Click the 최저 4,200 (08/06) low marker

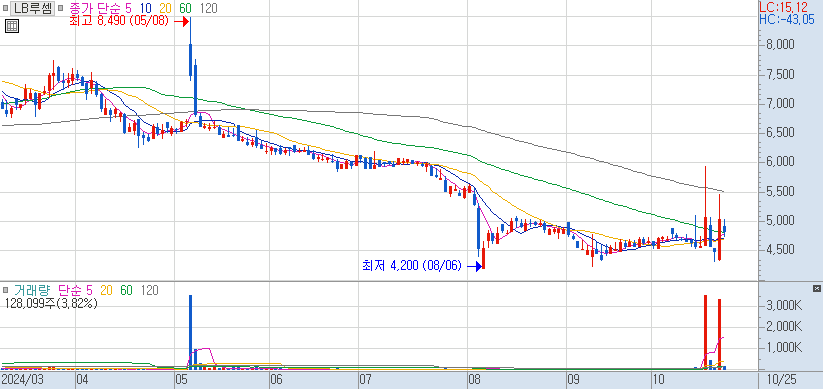(412, 266)
